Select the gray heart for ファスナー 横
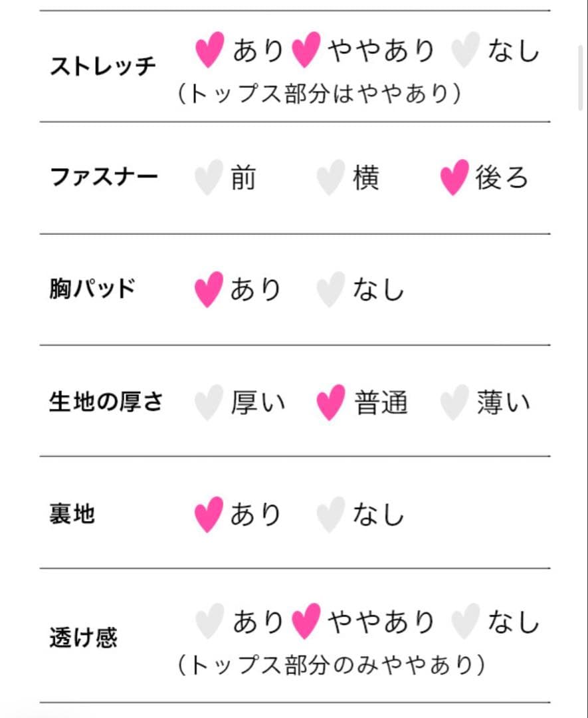The width and height of the screenshot is (588, 718). tap(330, 178)
